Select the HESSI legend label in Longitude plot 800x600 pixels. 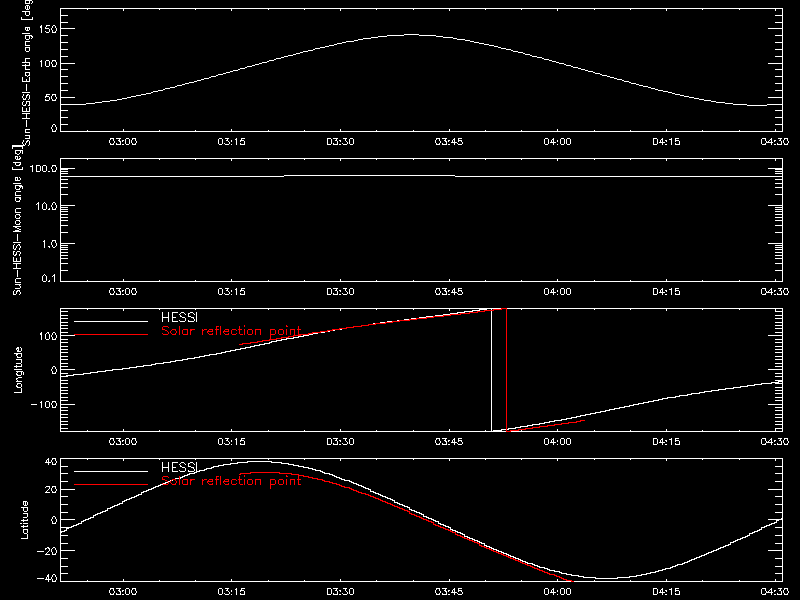click(x=179, y=317)
